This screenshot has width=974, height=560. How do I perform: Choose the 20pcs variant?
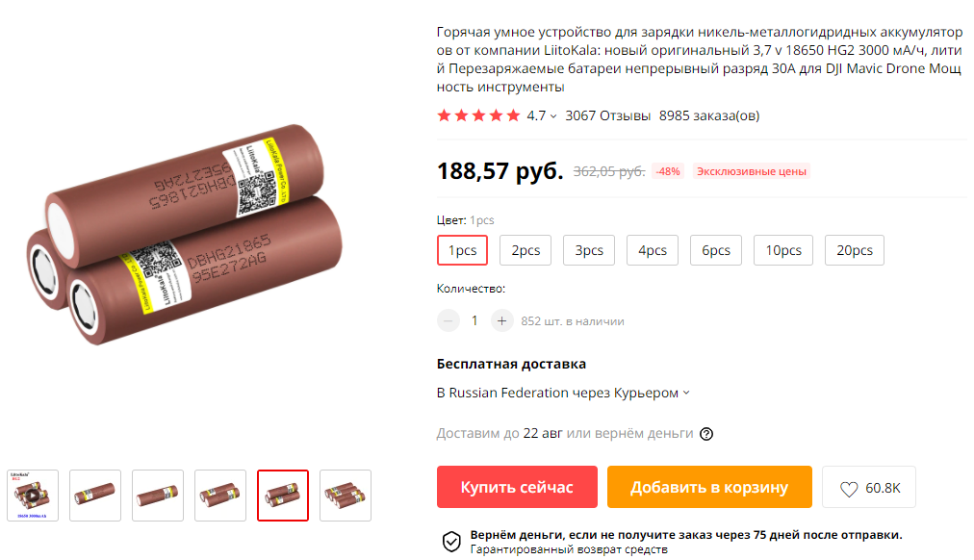click(x=854, y=250)
